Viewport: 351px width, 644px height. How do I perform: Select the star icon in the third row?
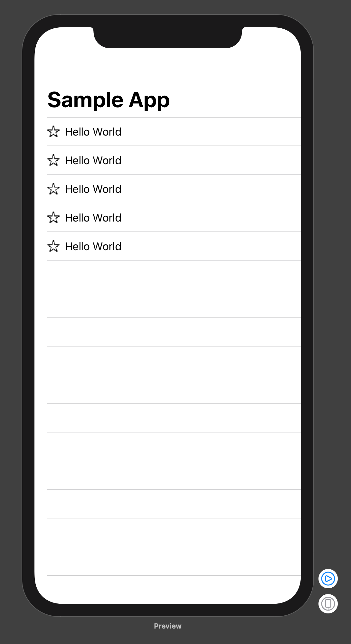click(x=53, y=189)
